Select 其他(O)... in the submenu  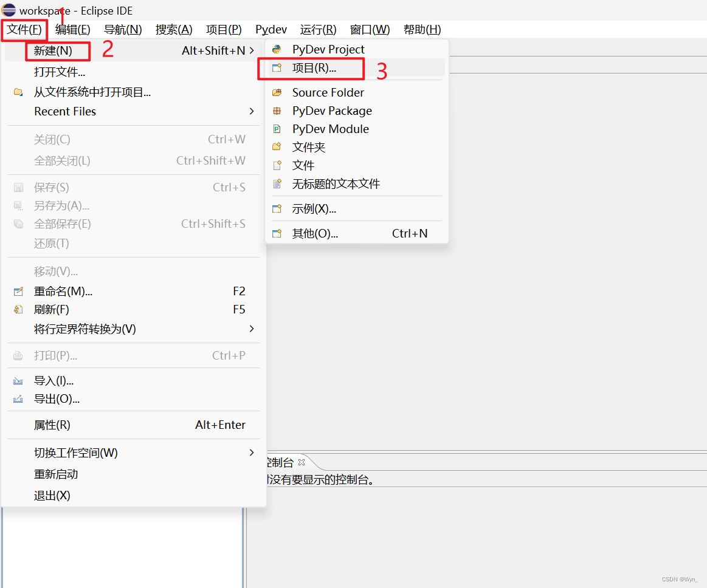tap(357, 233)
